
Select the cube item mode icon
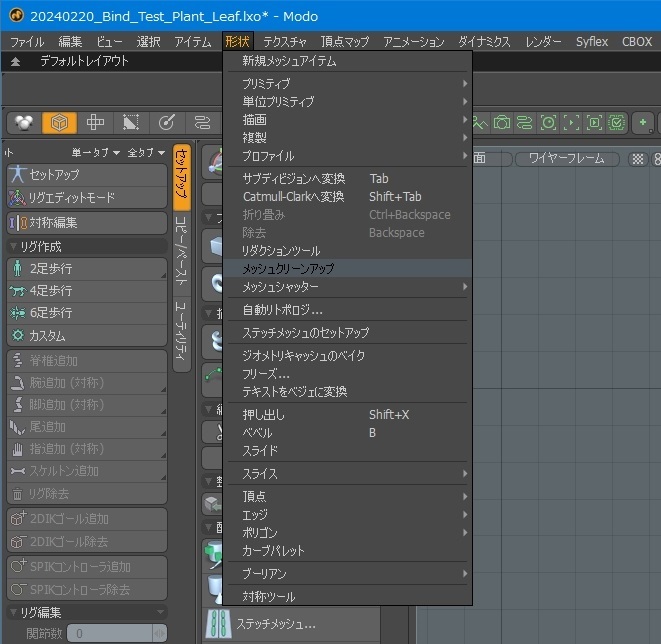(59, 123)
